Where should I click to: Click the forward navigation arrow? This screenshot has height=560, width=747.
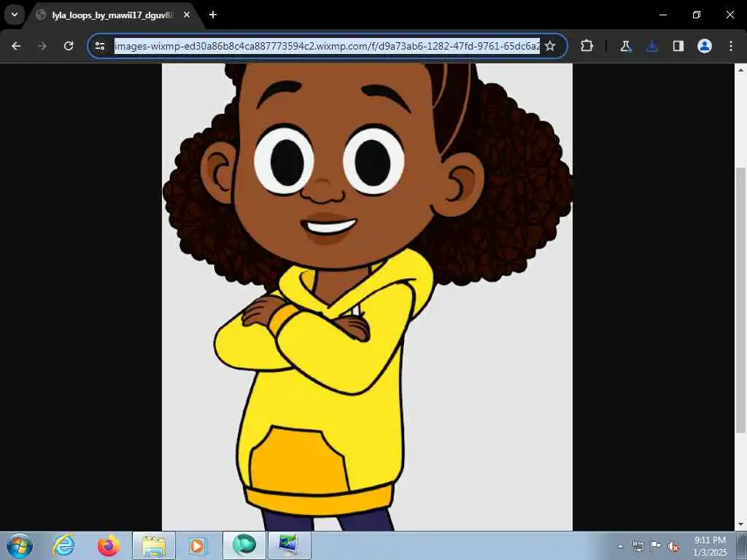coord(42,46)
